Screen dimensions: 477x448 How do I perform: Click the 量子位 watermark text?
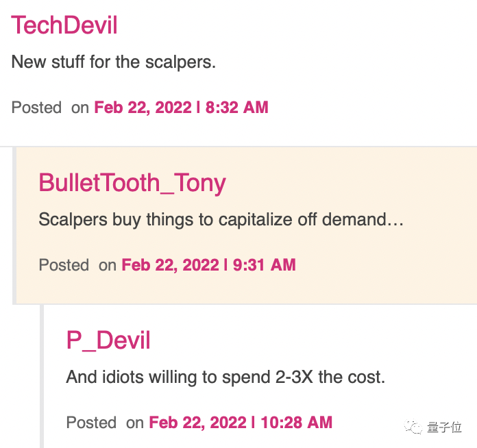[446, 428]
